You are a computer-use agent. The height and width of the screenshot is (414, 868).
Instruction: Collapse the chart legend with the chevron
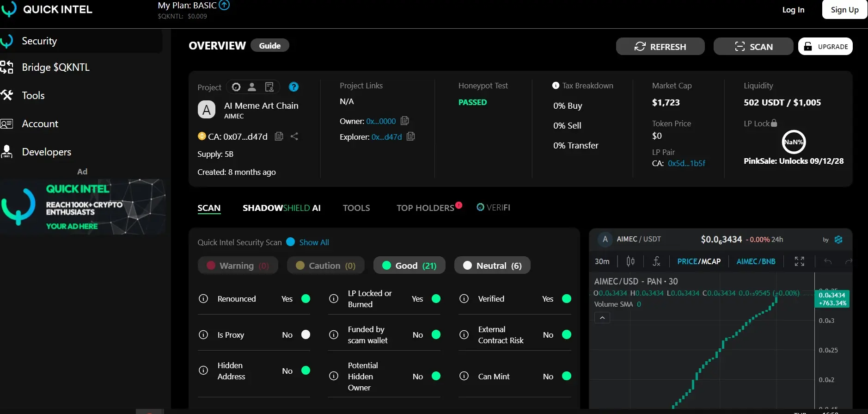point(602,318)
